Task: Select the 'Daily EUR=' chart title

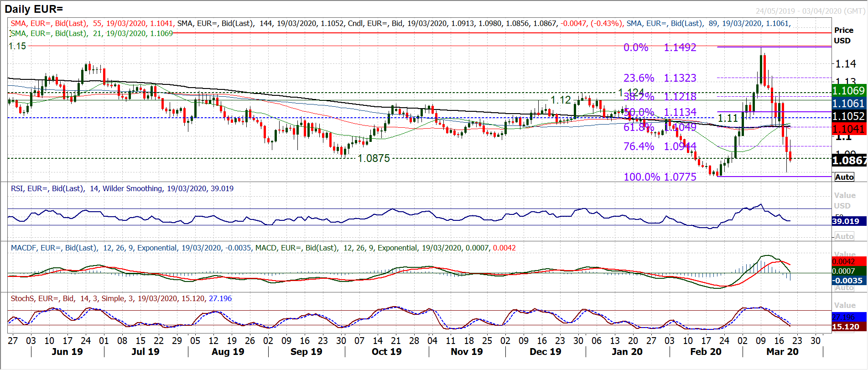Action: (33, 9)
